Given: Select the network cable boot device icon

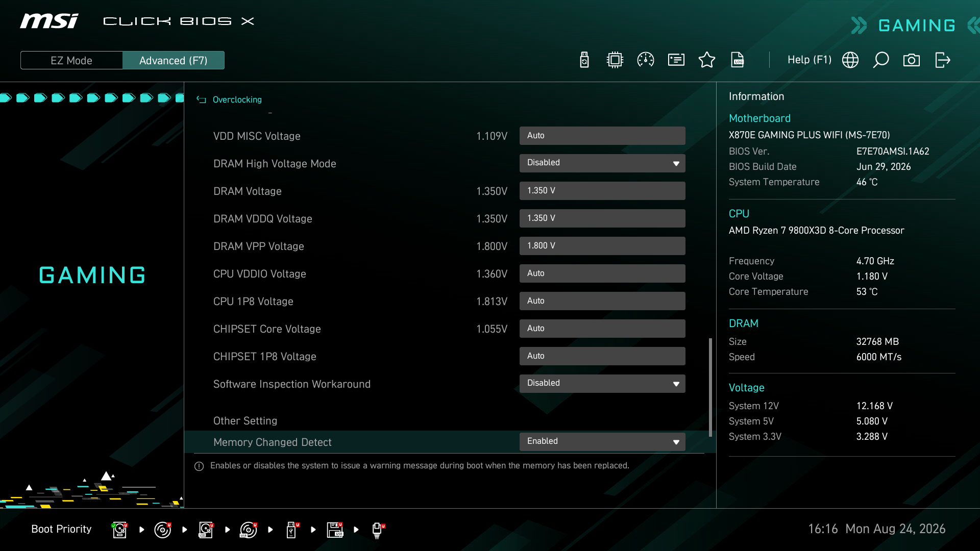Looking at the screenshot, I should [x=378, y=530].
